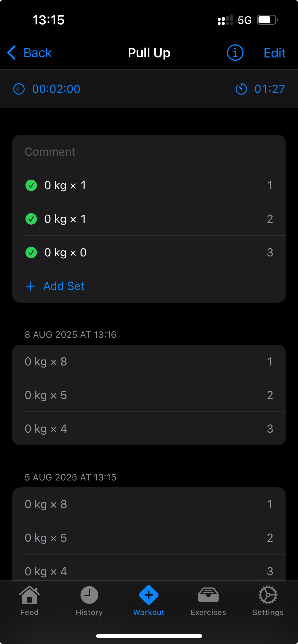Image resolution: width=298 pixels, height=644 pixels.
Task: Tap the rest timer clock icon
Action: tap(19, 89)
